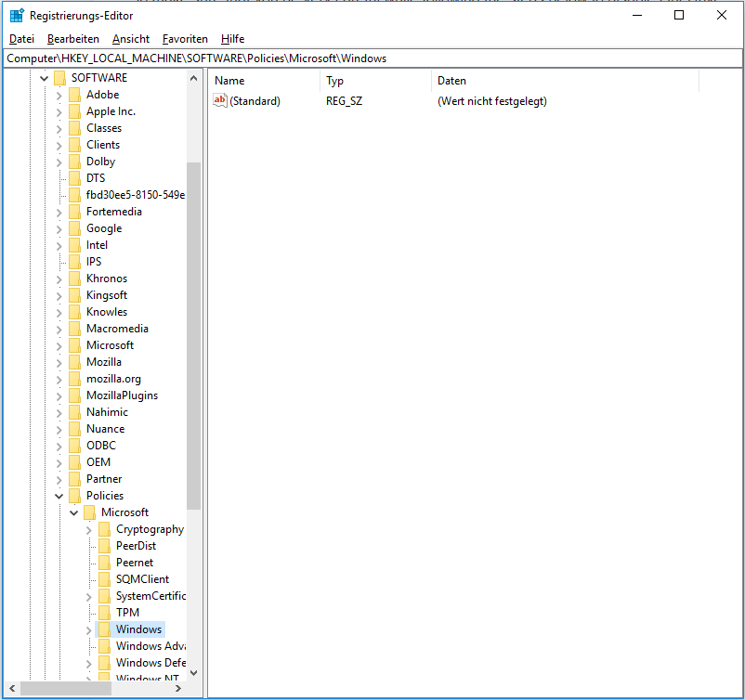
Task: Select the Cryptography folder icon
Action: (105, 529)
